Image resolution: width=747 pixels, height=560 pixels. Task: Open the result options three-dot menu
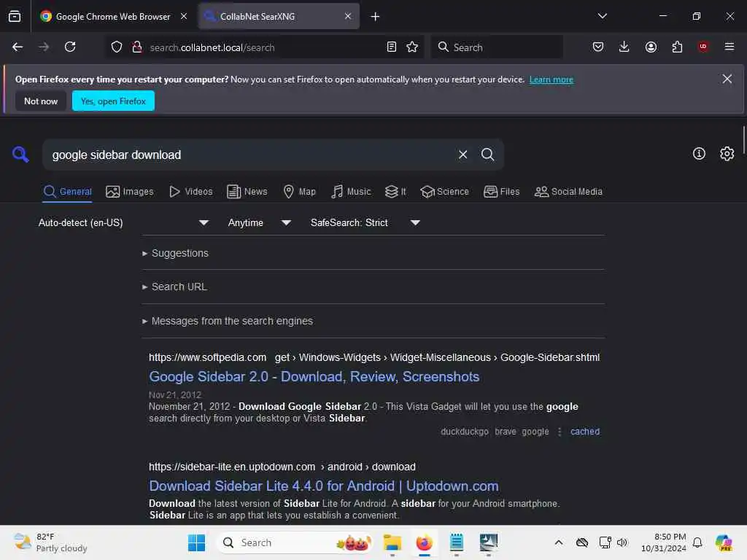click(x=560, y=432)
